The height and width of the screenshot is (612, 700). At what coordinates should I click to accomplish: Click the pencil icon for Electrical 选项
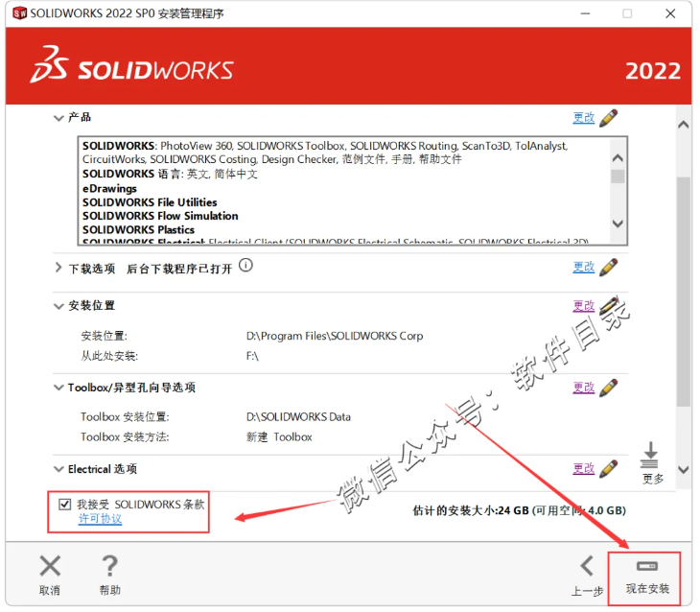(608, 469)
